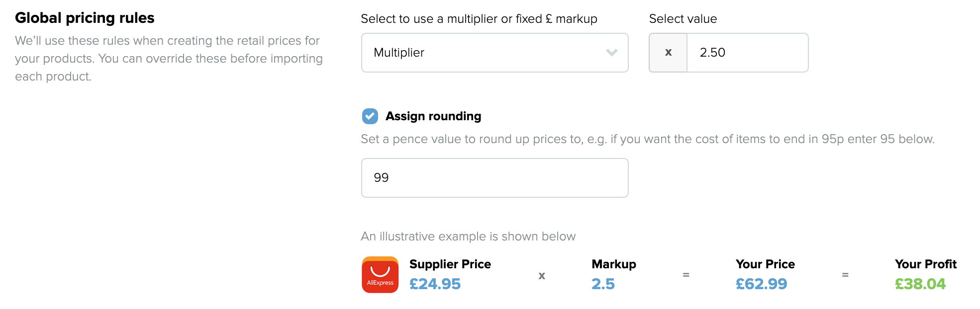Click 'Select to use a multiplier' label
The height and width of the screenshot is (309, 980).
point(479,19)
